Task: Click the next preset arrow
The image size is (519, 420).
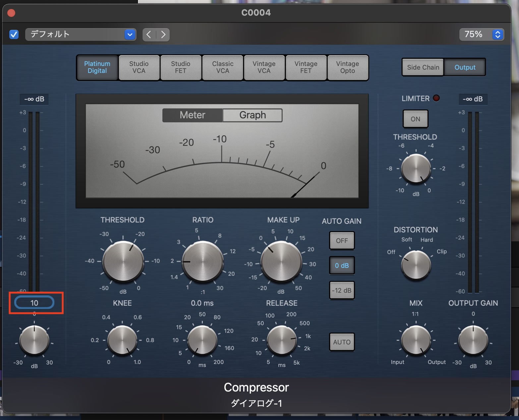Action: point(163,34)
